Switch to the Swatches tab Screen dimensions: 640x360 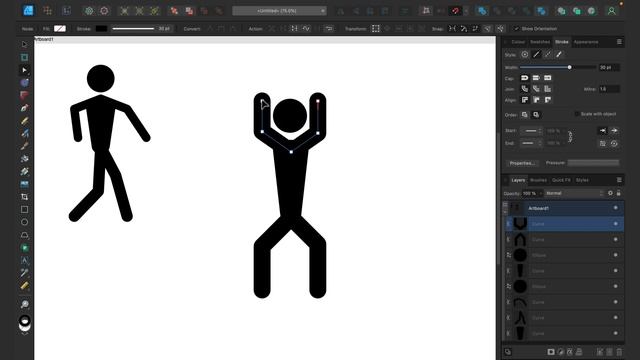tap(540, 42)
